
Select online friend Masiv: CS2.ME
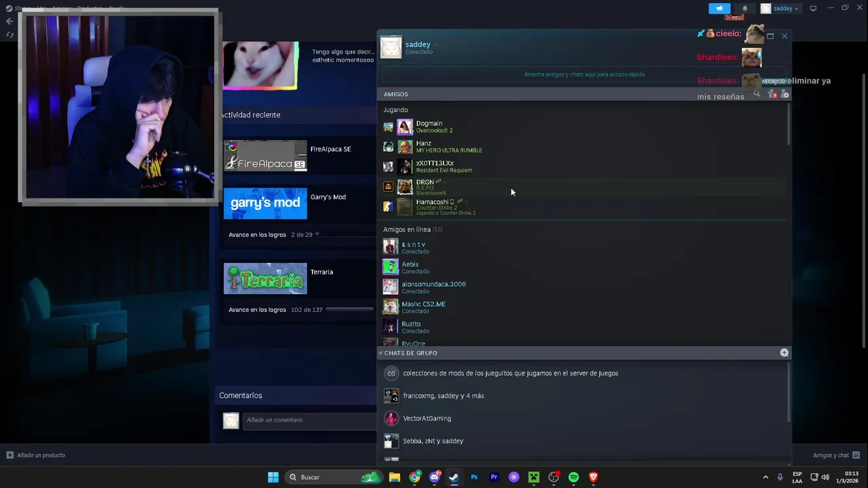click(583, 307)
